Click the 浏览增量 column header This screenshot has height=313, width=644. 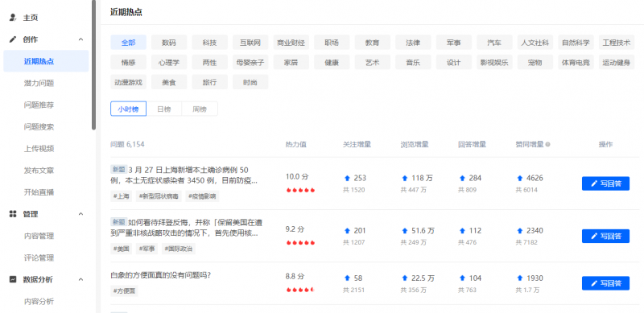415,145
